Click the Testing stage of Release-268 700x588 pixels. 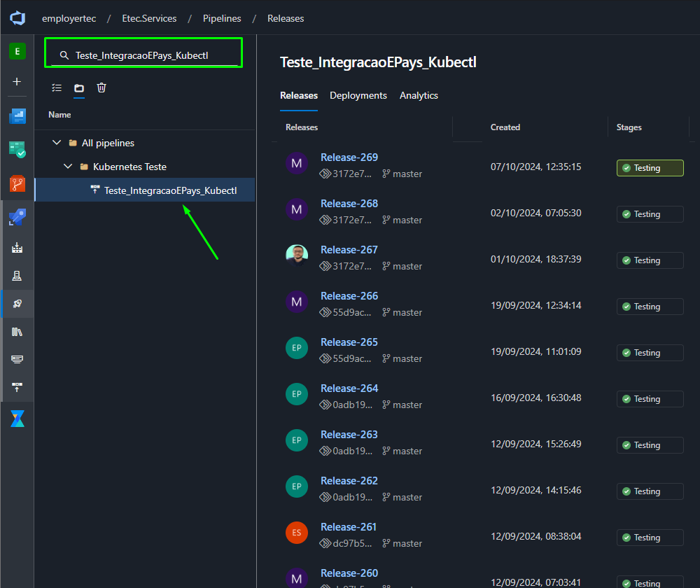tap(650, 214)
